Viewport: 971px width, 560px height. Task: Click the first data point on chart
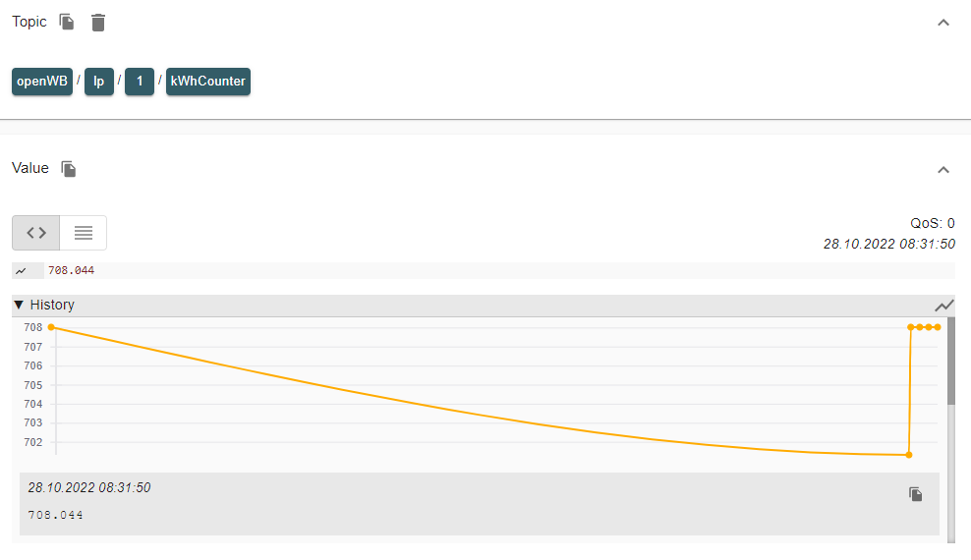coord(51,327)
